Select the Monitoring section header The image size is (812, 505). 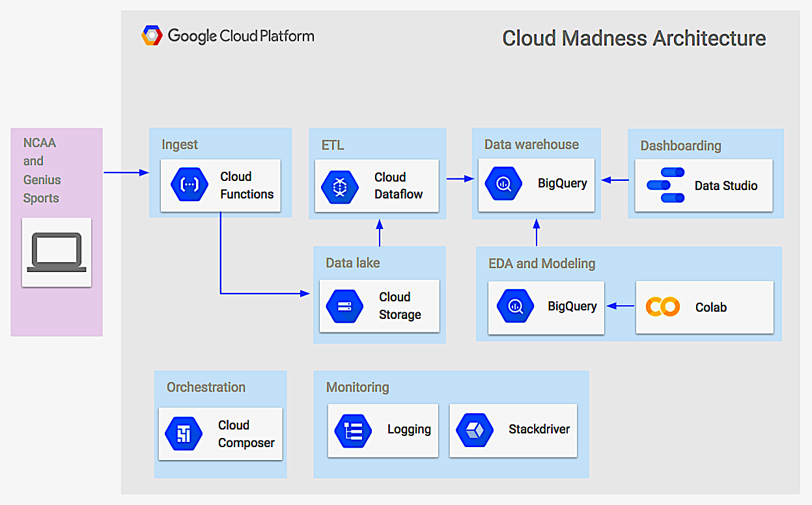click(x=357, y=387)
